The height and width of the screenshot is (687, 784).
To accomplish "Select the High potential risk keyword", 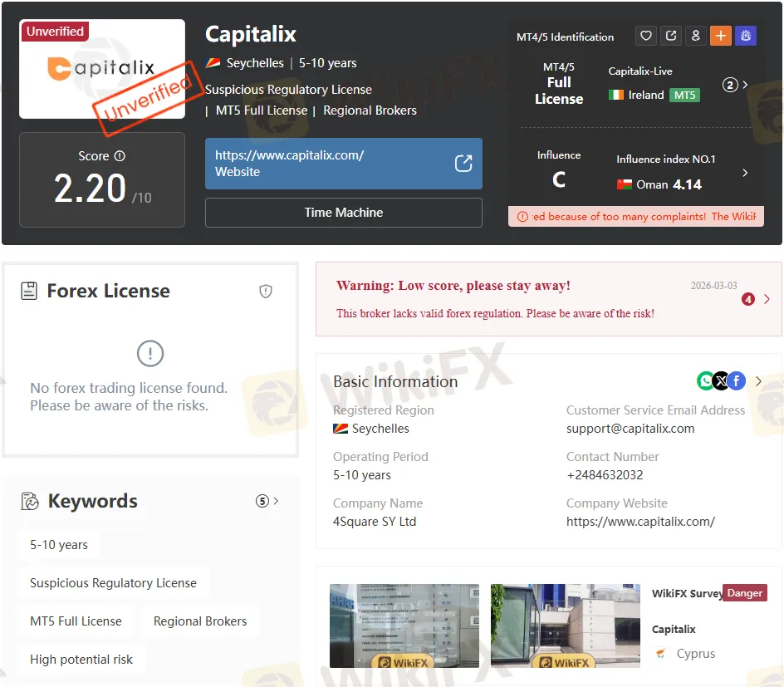I will (x=81, y=660).
